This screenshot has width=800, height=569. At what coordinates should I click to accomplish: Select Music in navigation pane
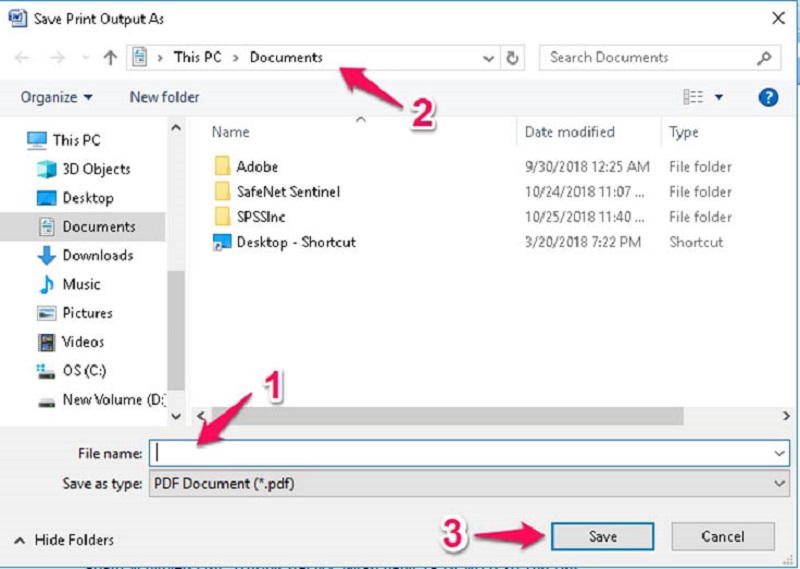coord(69,284)
